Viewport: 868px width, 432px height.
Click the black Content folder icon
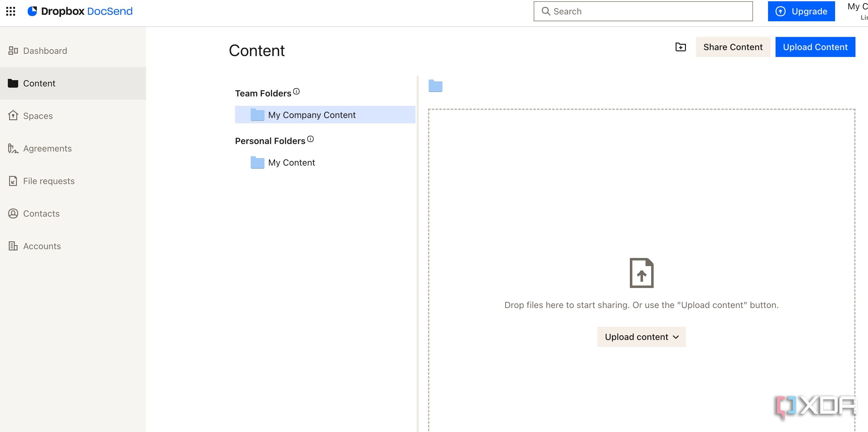coord(13,83)
